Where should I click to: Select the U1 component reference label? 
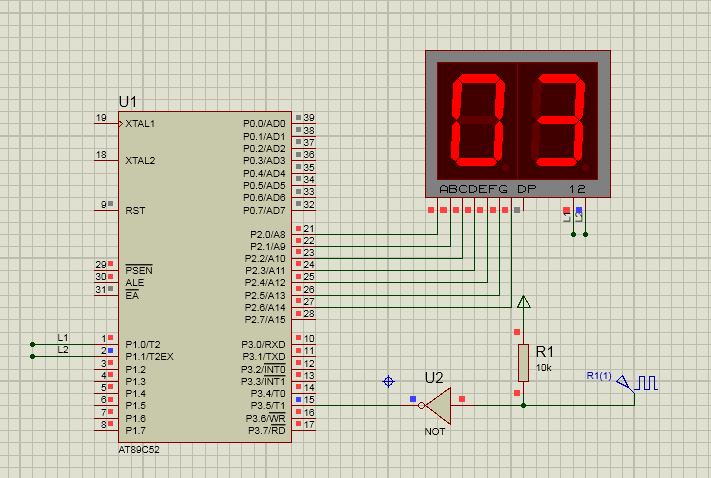click(x=128, y=102)
